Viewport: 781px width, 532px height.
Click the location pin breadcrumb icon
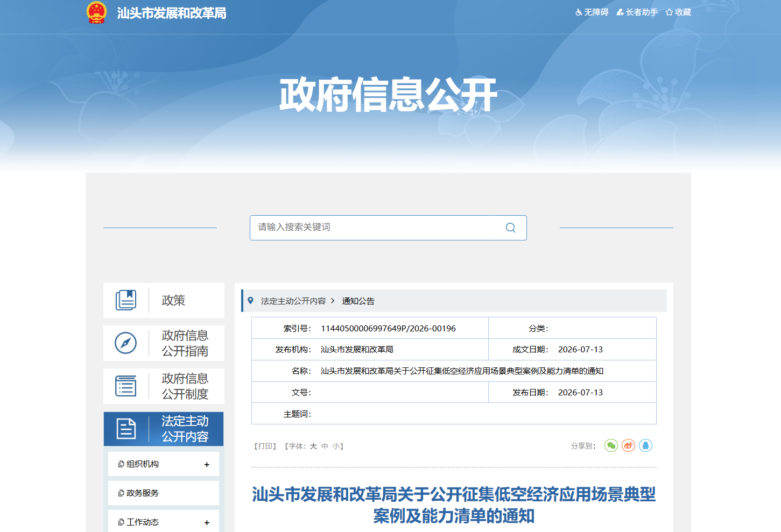(250, 301)
